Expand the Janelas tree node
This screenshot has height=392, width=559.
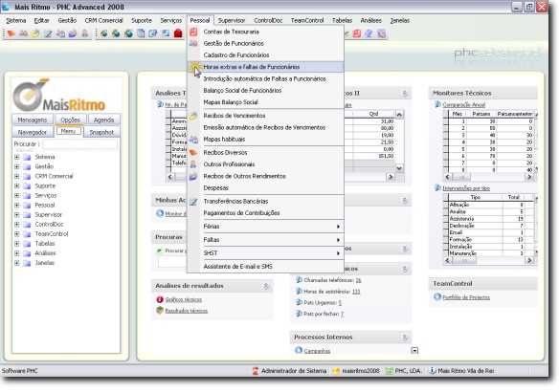point(17,263)
